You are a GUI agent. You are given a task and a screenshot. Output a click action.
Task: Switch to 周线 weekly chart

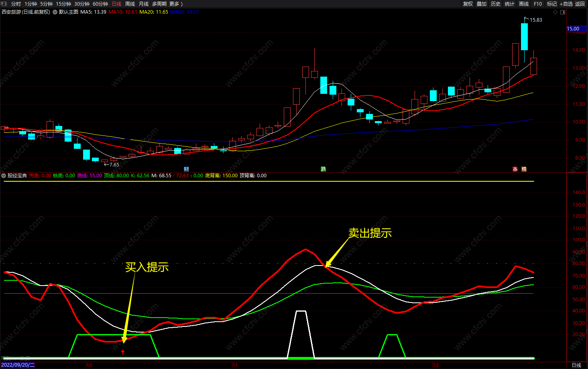[x=130, y=4]
